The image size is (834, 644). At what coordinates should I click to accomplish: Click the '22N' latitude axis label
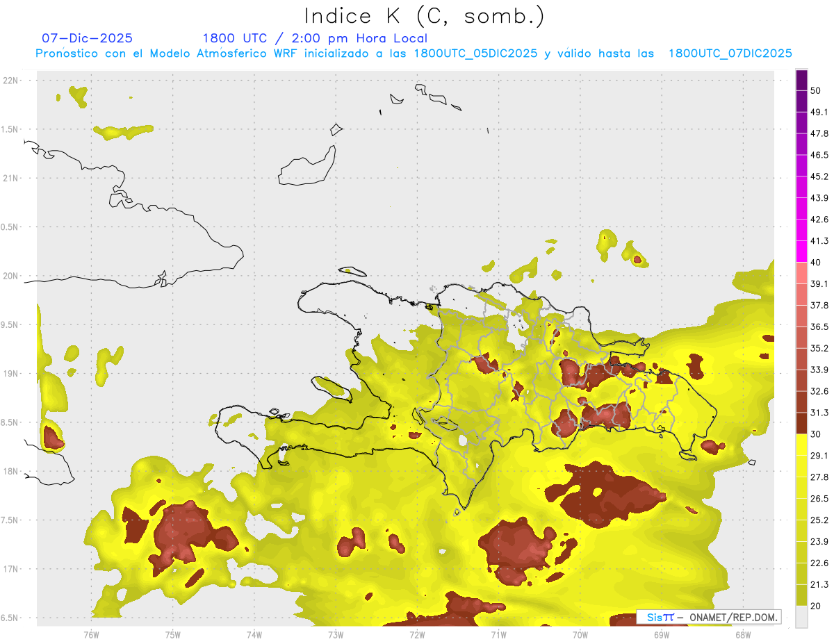[10, 80]
